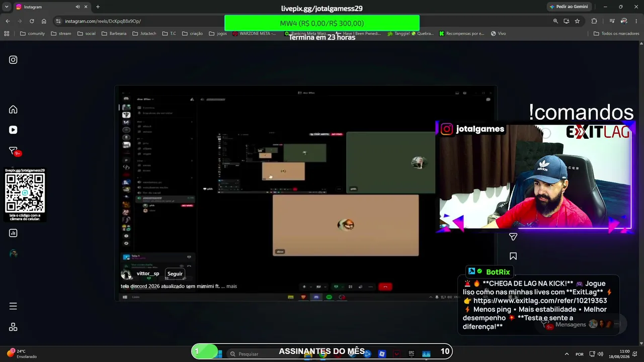Close the Instagram browser tab
This screenshot has width=644, height=362.
(86, 7)
